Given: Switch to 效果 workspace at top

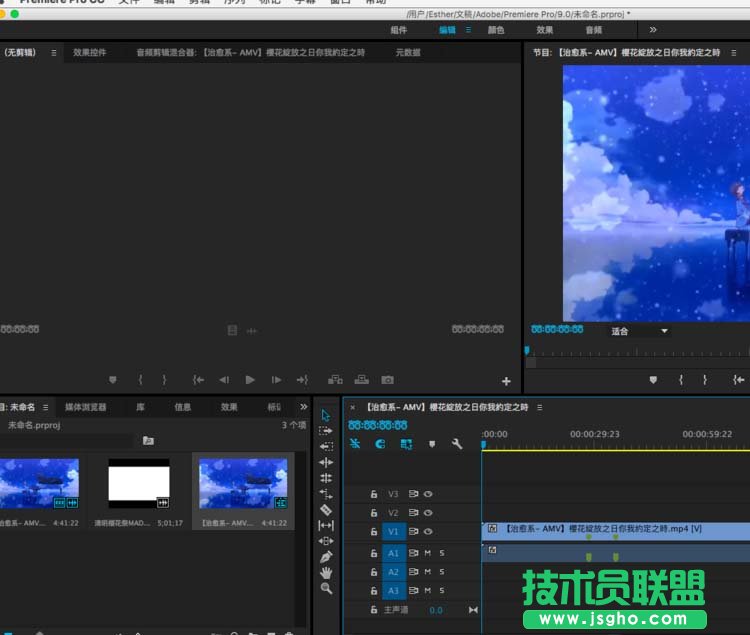Looking at the screenshot, I should point(544,30).
